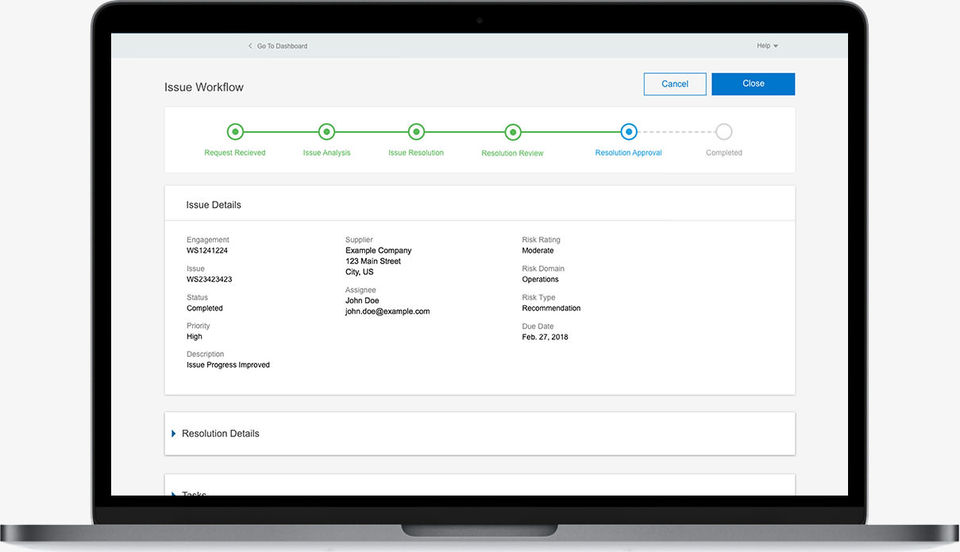The width and height of the screenshot is (960, 552).
Task: Select the Completed step circle
Action: click(724, 132)
